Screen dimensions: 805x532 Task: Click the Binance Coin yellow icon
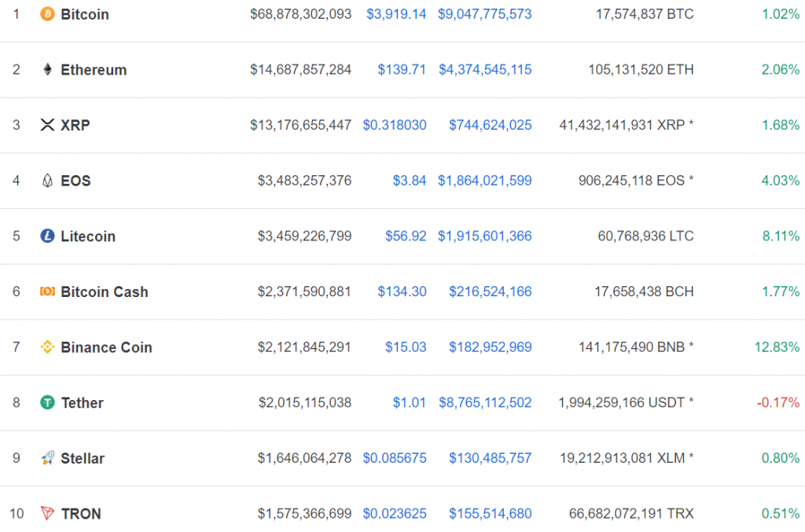(x=47, y=347)
